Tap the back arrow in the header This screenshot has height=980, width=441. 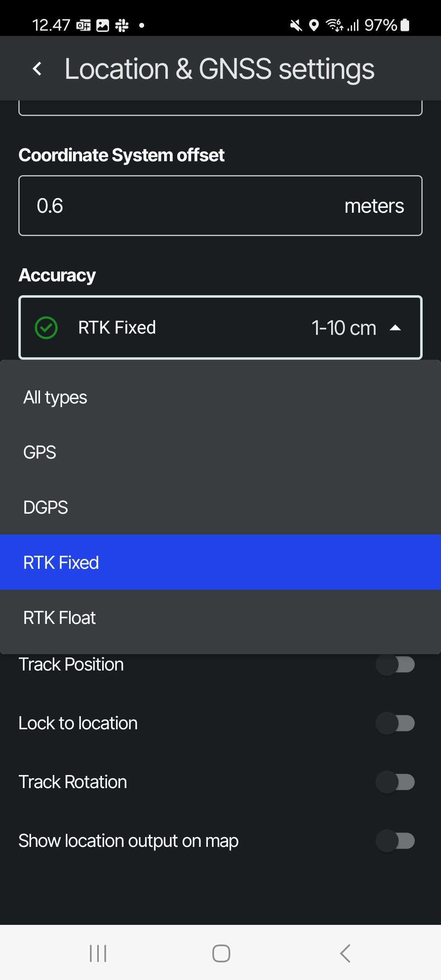click(x=38, y=69)
